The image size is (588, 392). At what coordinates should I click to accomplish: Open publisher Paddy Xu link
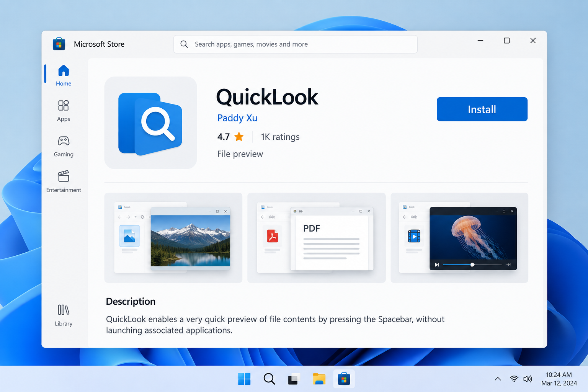237,118
